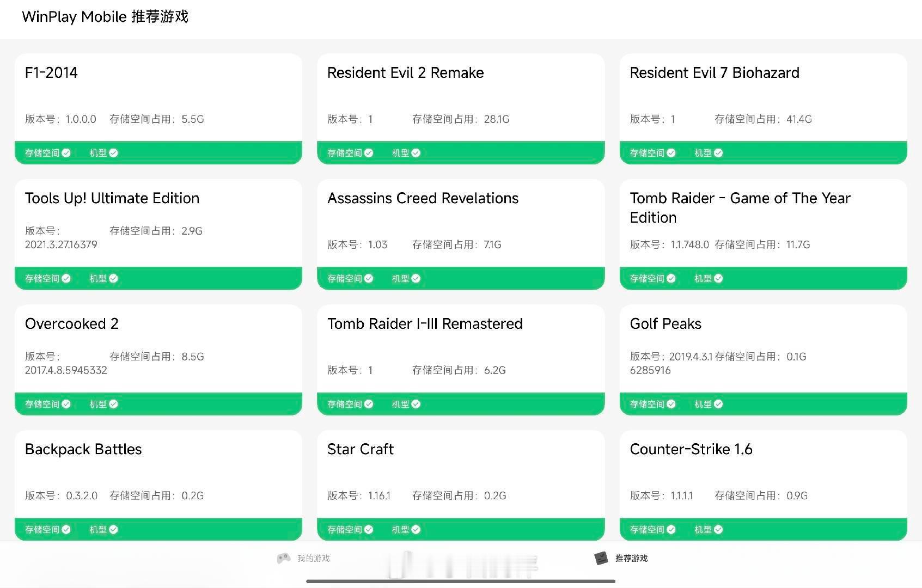Click the 6.2G storage value
This screenshot has height=588, width=922.
tap(495, 370)
